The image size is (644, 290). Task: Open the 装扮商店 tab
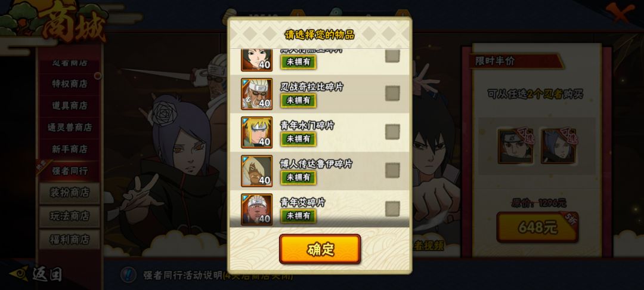(69, 193)
